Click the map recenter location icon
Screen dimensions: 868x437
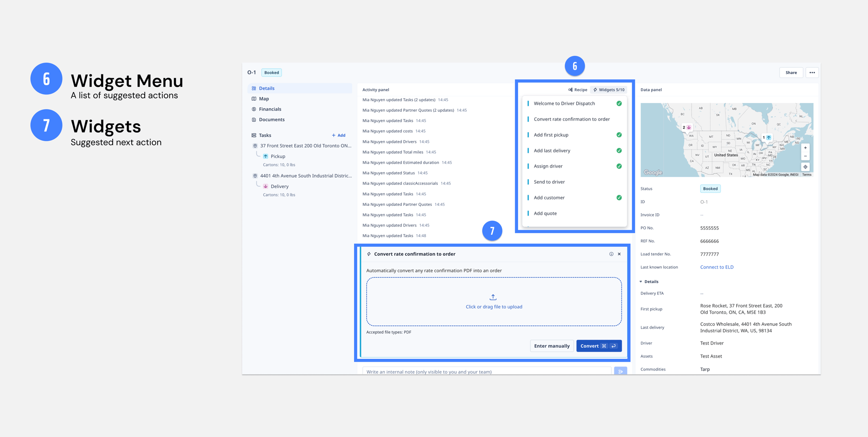click(805, 167)
